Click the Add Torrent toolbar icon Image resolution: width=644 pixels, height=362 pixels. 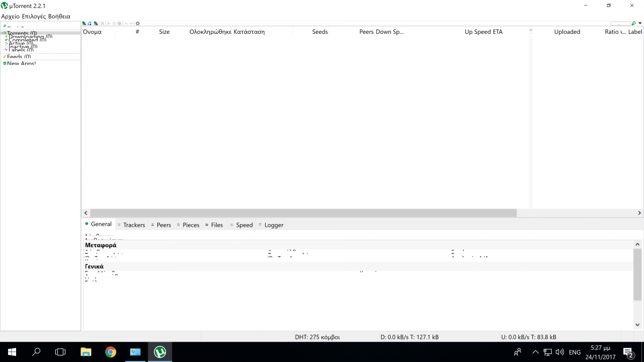(84, 24)
